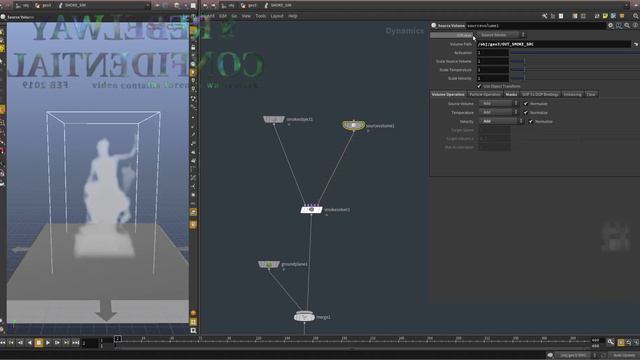Image resolution: width=640 pixels, height=360 pixels.
Task: Click SMOKE_SIM in viewport path bar
Action: 73,5
